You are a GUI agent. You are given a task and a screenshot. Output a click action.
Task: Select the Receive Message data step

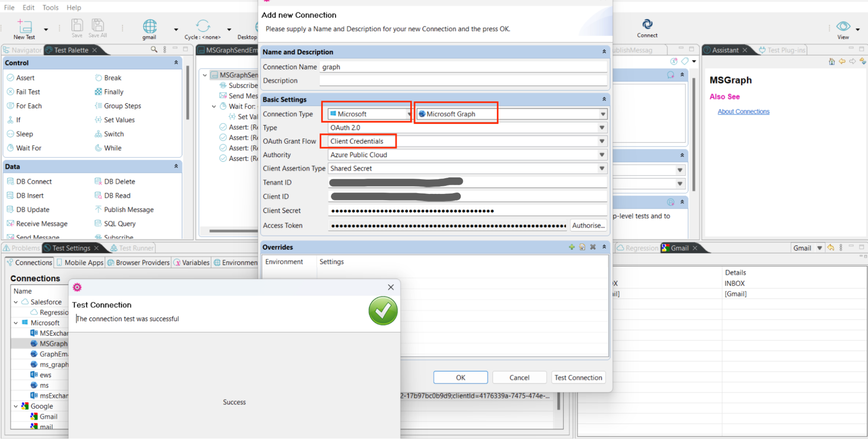point(37,224)
